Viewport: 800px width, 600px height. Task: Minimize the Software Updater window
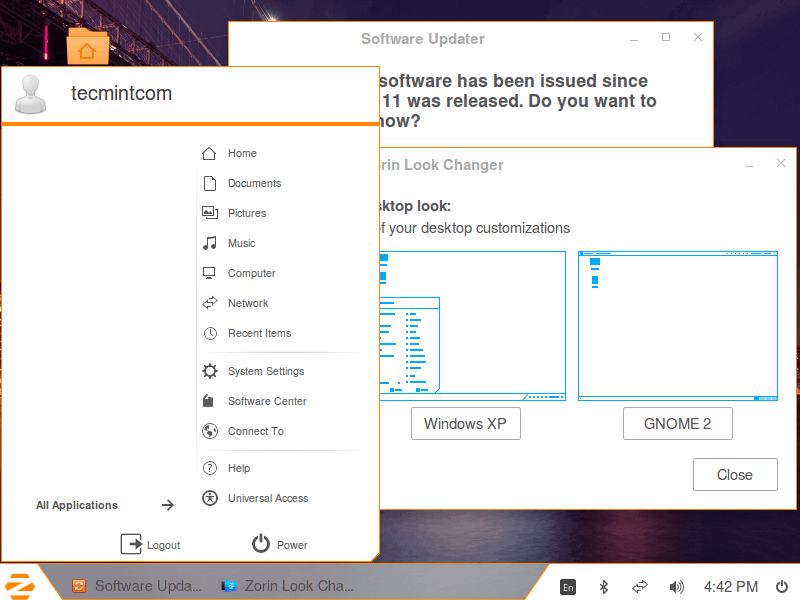pos(634,38)
